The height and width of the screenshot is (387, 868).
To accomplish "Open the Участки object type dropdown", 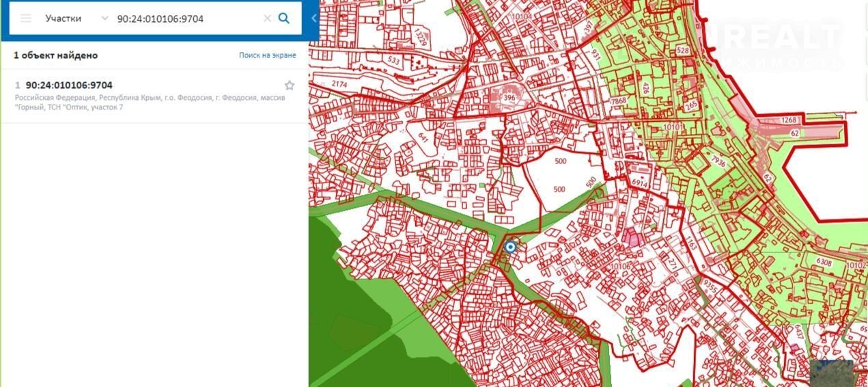I will click(x=64, y=18).
